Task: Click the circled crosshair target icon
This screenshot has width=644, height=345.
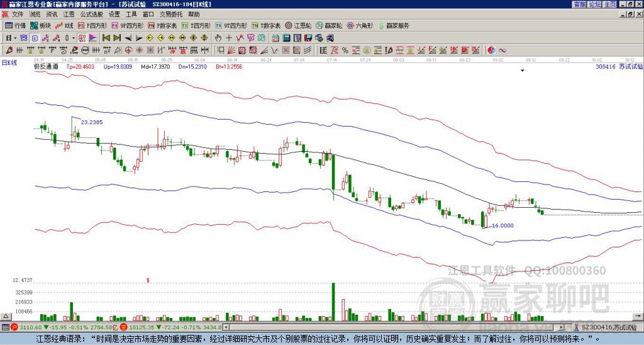Action: tap(128, 50)
